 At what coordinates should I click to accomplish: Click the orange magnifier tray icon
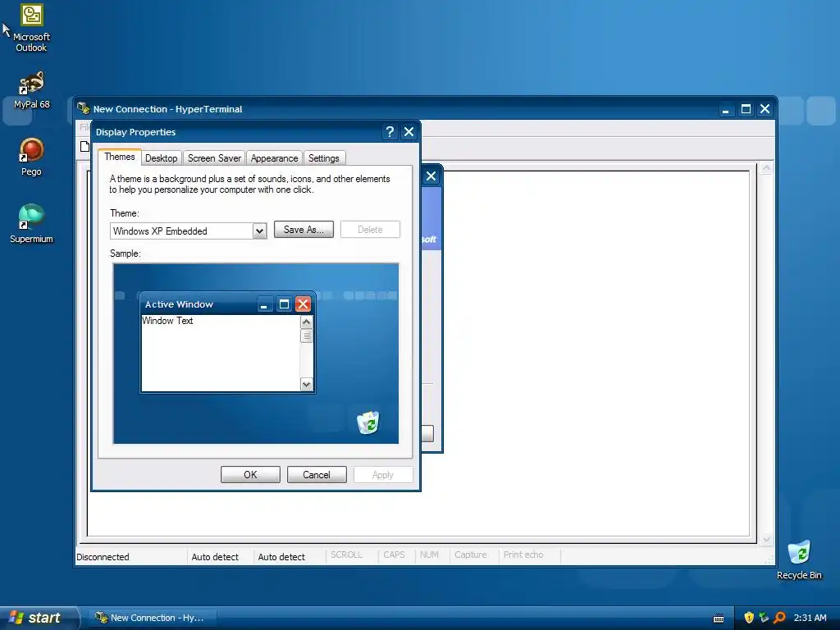[x=779, y=617]
